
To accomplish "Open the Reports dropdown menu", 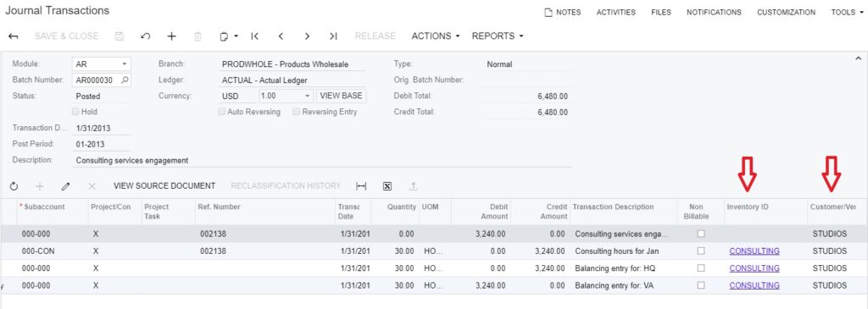I will coord(498,36).
